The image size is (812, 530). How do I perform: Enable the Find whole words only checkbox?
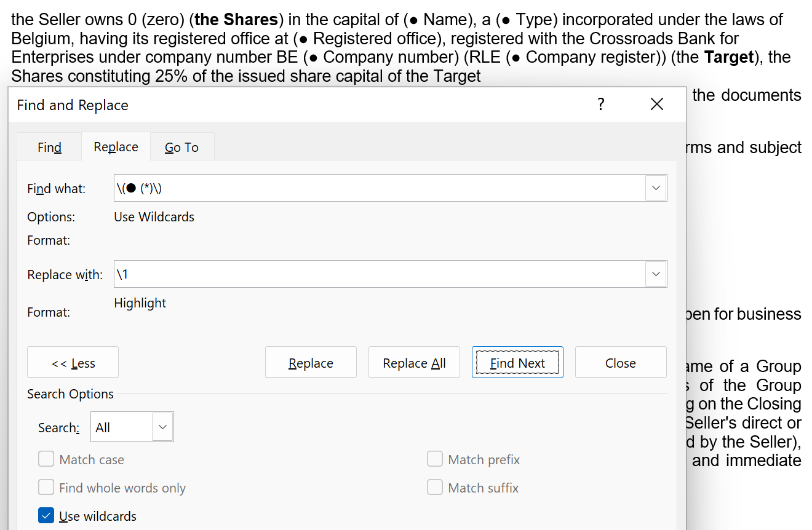point(46,488)
